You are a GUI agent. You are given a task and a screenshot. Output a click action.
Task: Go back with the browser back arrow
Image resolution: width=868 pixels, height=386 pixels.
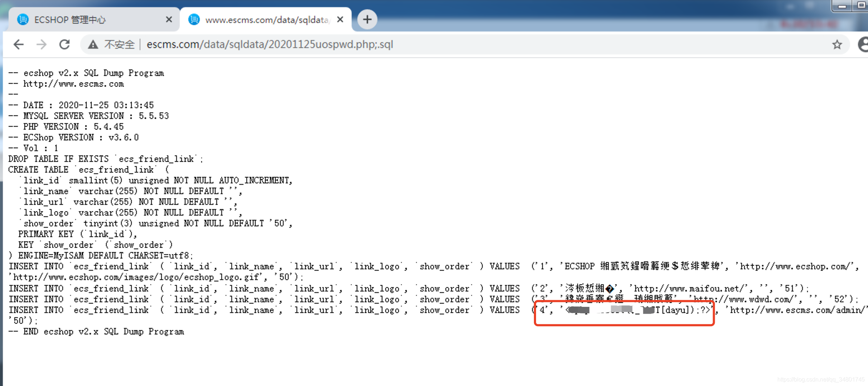[19, 44]
